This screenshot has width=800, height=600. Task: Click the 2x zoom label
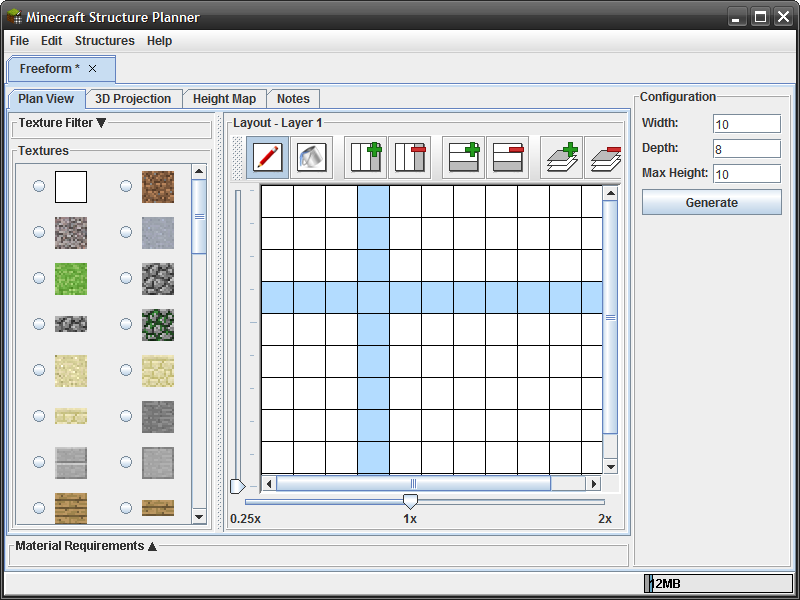(x=605, y=519)
